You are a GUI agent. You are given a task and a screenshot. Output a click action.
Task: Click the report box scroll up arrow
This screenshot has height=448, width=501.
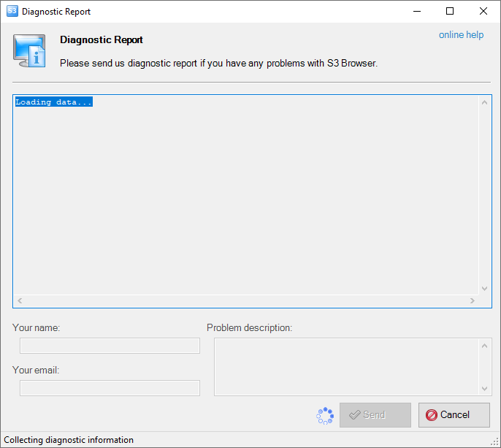click(x=484, y=102)
